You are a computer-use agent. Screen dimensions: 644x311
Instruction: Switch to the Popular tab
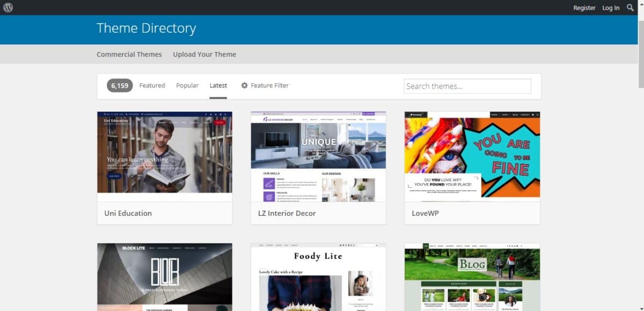pyautogui.click(x=187, y=85)
